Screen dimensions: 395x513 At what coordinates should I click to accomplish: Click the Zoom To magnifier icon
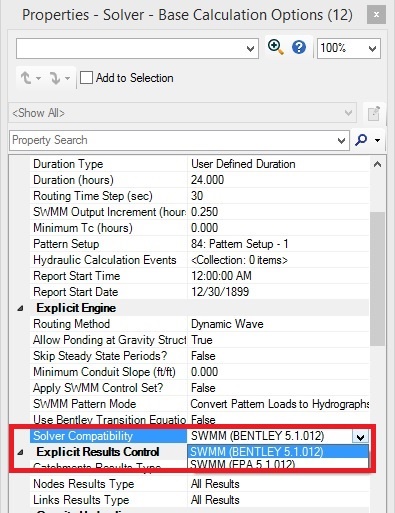[276, 47]
